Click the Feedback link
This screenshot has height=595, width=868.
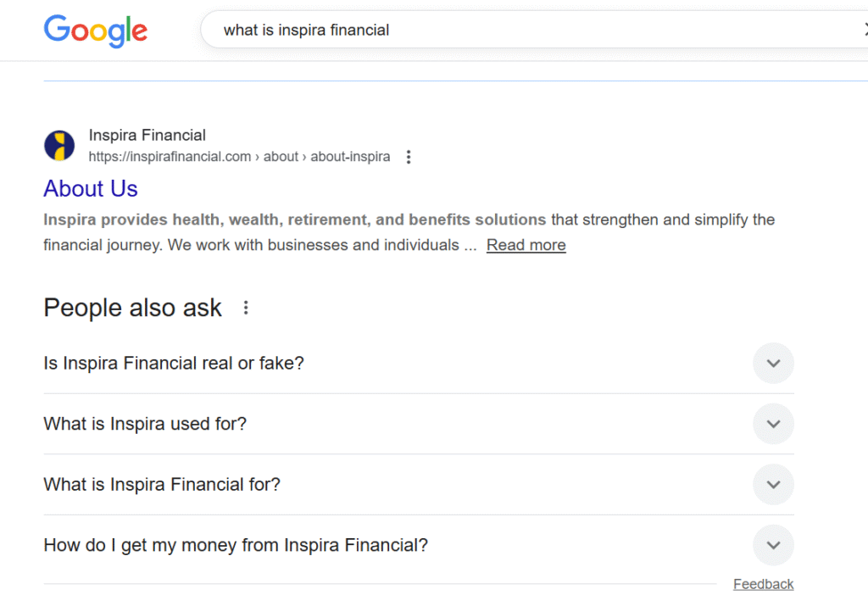[763, 584]
